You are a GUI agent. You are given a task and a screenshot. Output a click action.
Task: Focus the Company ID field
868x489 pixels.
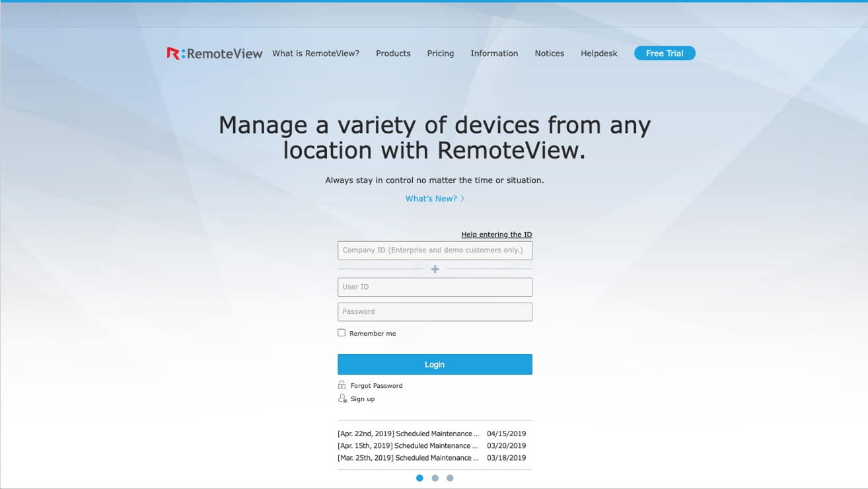(x=435, y=250)
